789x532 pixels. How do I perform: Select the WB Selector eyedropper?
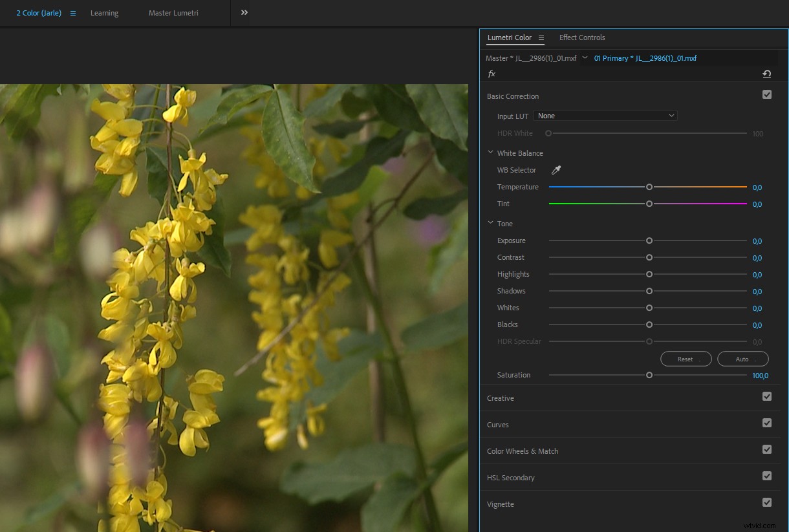point(556,169)
